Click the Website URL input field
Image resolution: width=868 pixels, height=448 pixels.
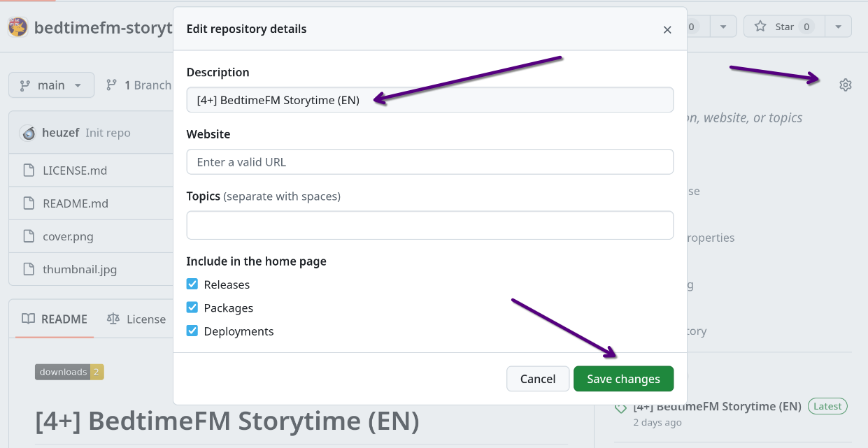tap(429, 162)
